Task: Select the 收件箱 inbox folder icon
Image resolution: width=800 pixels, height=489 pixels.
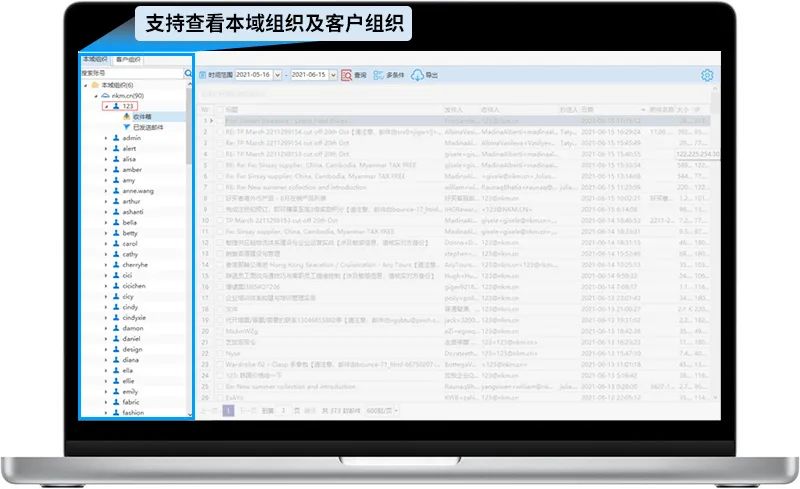Action: (x=126, y=117)
